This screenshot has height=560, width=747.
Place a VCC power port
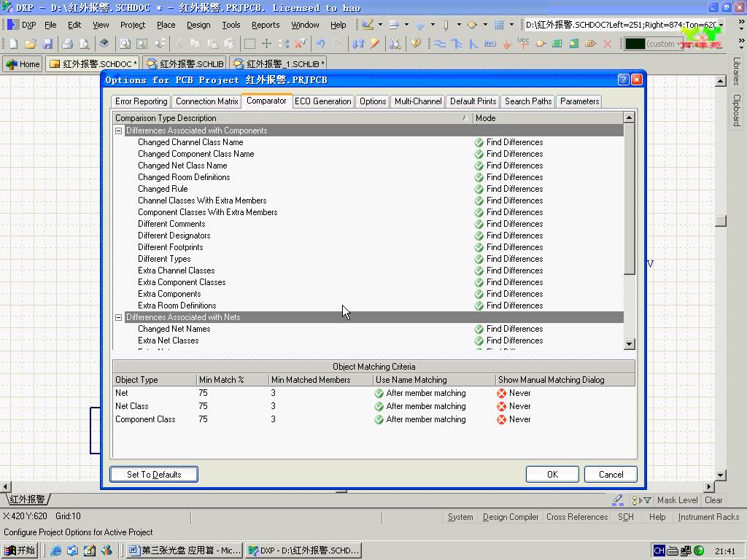tap(523, 43)
